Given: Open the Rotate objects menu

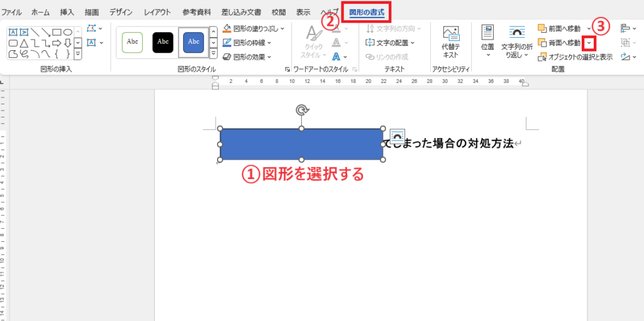Looking at the screenshot, I should (x=627, y=57).
